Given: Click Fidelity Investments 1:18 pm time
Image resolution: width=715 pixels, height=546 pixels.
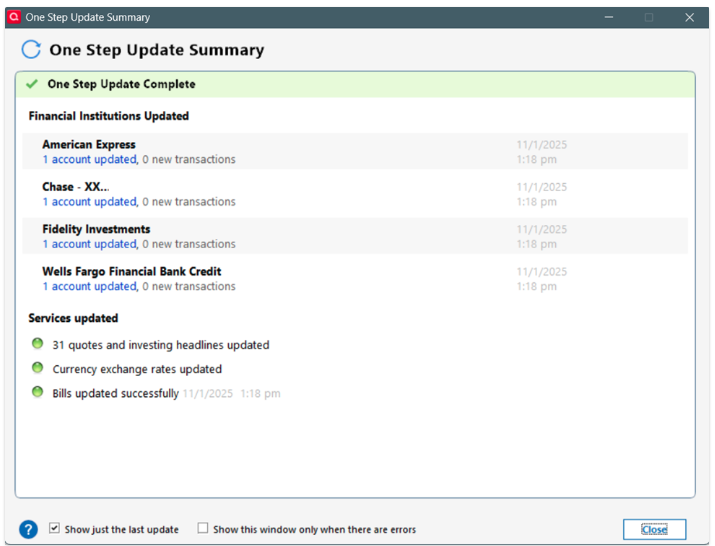Looking at the screenshot, I should coord(537,244).
